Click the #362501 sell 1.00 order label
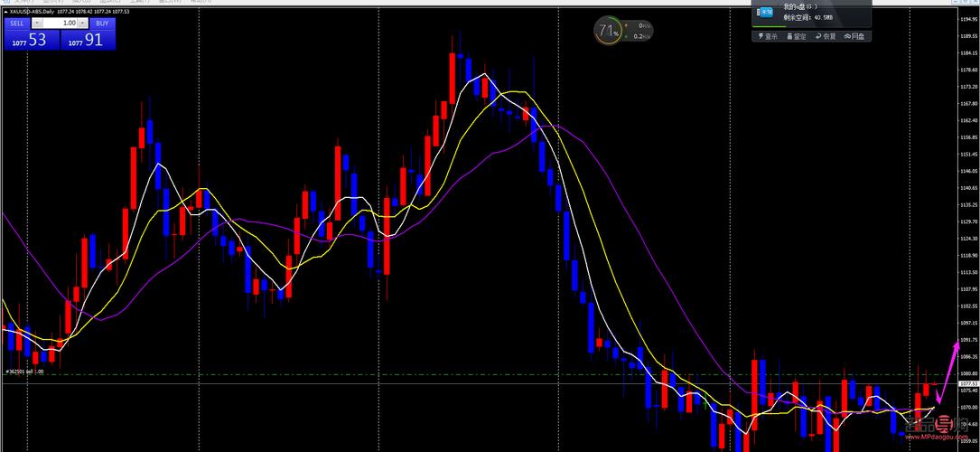This screenshot has width=980, height=452. coord(25,372)
